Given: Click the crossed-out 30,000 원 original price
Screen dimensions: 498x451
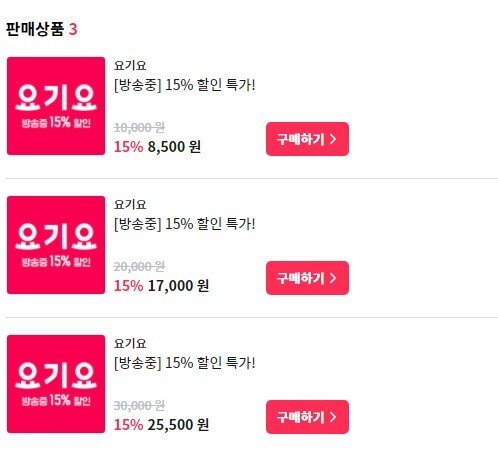Looking at the screenshot, I should click(139, 405).
